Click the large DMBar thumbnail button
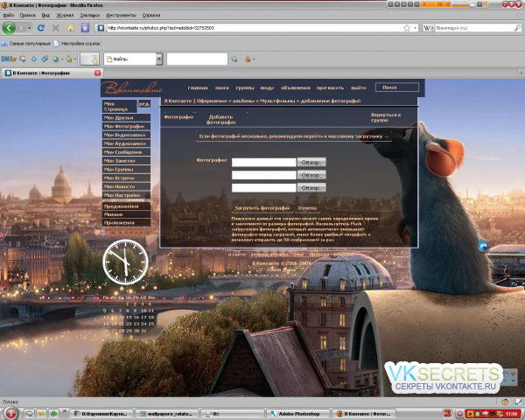Viewport: 525px width, 420px height. 90,59
